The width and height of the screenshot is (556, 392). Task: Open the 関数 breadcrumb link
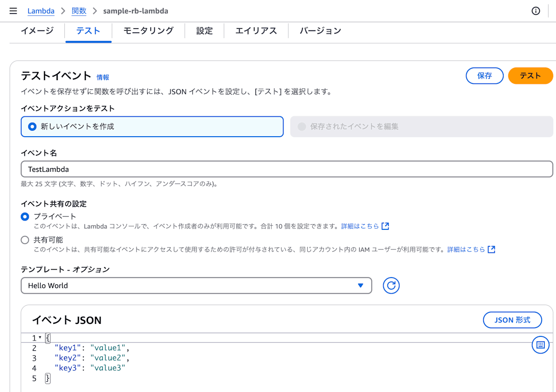point(79,11)
